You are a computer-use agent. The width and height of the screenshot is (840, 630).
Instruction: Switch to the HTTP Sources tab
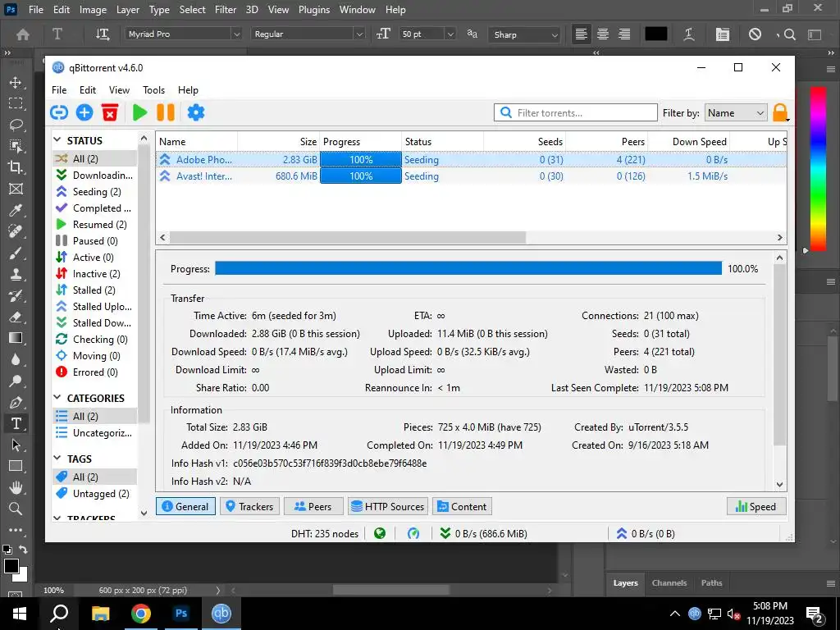pyautogui.click(x=388, y=506)
